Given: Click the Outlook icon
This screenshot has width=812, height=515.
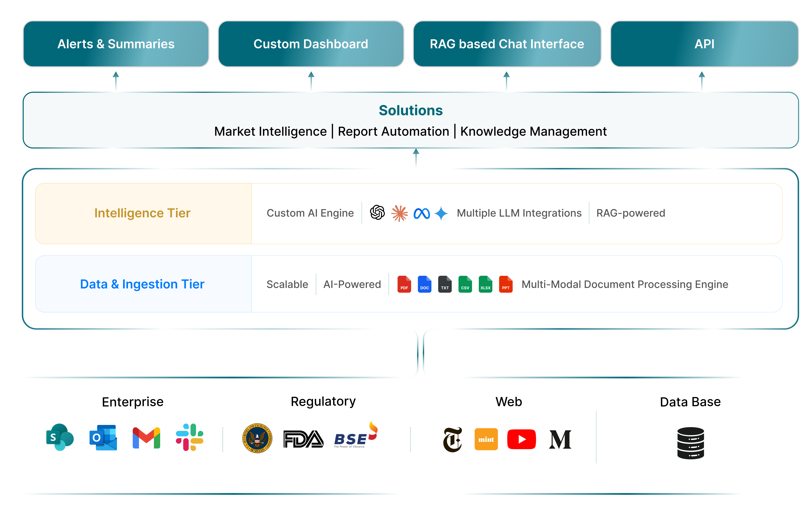Looking at the screenshot, I should coord(103,437).
